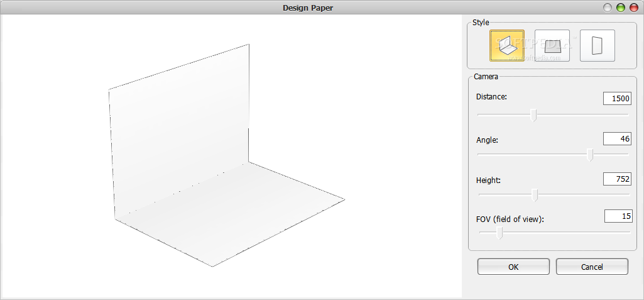Click the Distance slider thumb
This screenshot has height=300, width=644.
pos(533,116)
